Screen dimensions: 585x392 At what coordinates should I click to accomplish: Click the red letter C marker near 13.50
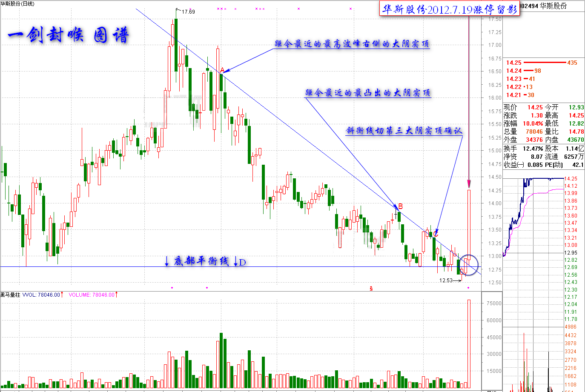pos(435,233)
